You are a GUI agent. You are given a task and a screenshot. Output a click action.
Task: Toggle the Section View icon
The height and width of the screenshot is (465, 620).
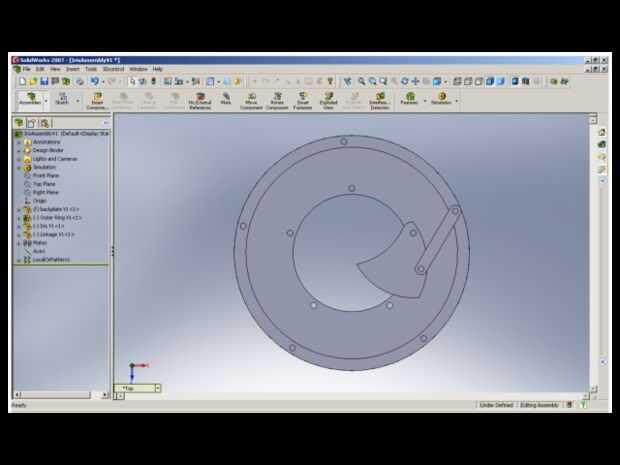pyautogui.click(x=525, y=81)
